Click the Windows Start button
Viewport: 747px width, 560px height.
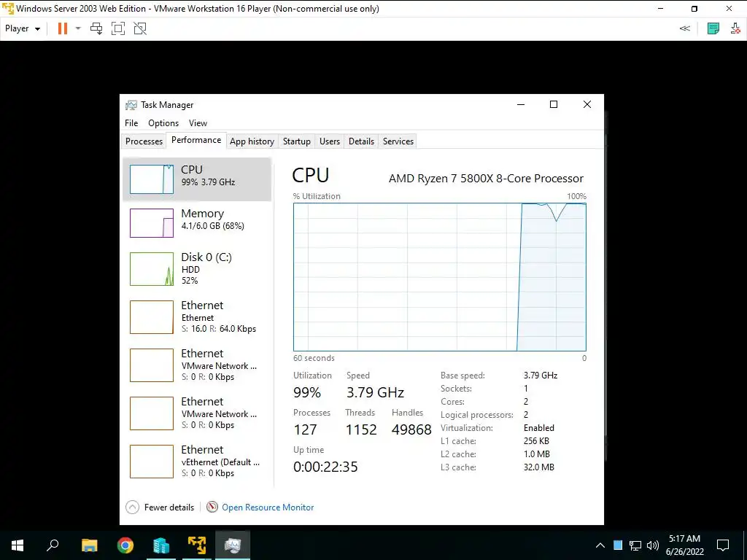18,545
